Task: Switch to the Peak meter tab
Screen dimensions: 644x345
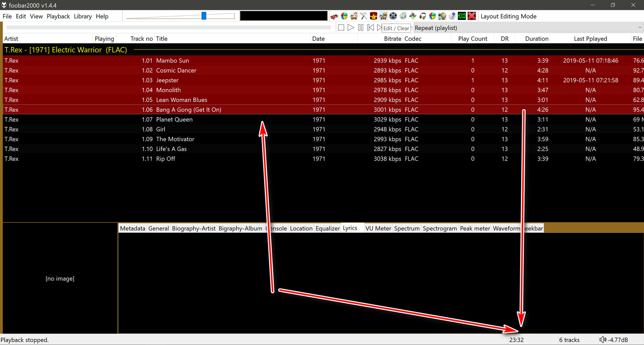Action: pyautogui.click(x=475, y=228)
